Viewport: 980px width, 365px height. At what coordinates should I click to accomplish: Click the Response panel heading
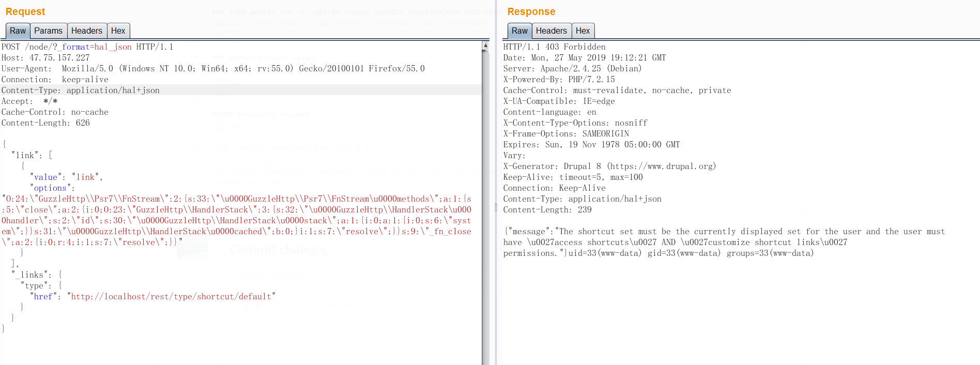click(x=531, y=11)
